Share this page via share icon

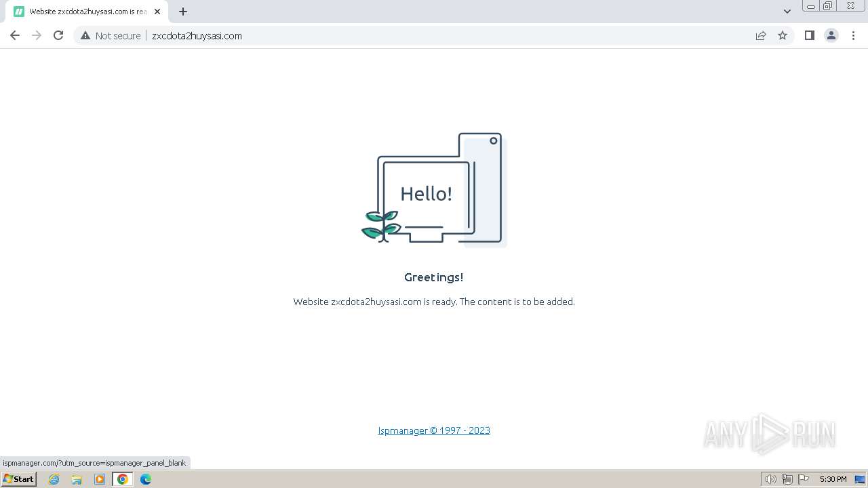(x=761, y=35)
